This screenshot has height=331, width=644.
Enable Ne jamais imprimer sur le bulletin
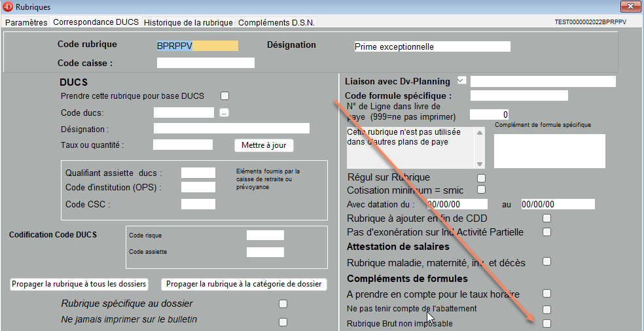pyautogui.click(x=283, y=322)
